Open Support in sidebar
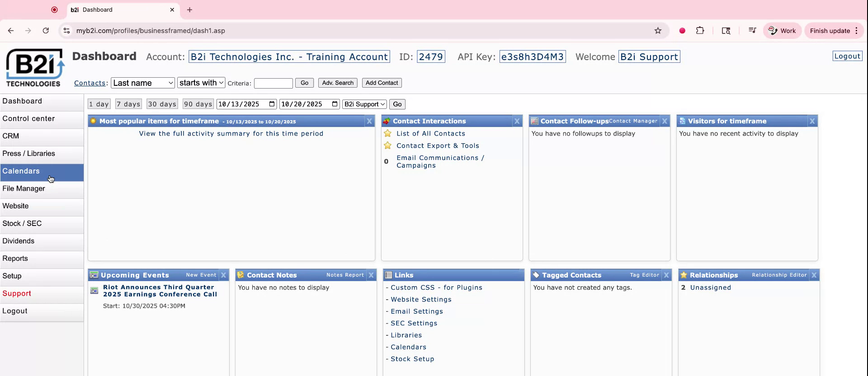 [42, 294]
